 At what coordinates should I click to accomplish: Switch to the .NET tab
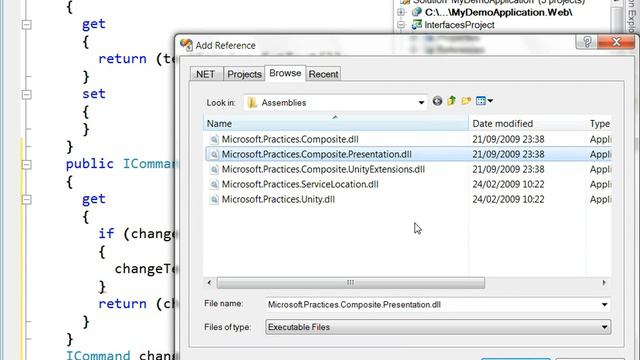pos(206,74)
